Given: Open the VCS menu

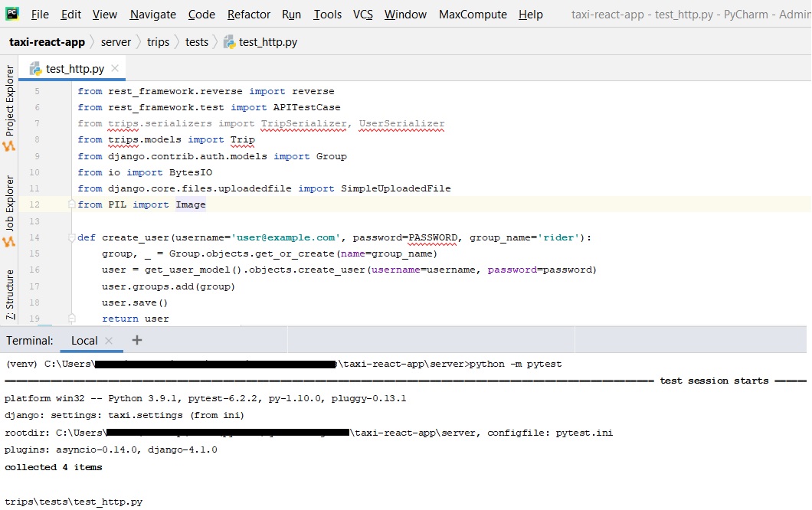Looking at the screenshot, I should (362, 14).
